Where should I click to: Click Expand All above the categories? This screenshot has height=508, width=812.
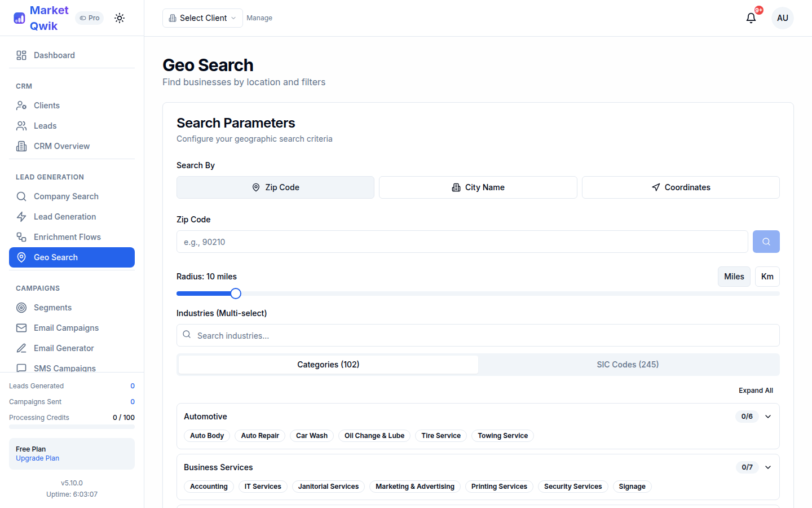[756, 390]
